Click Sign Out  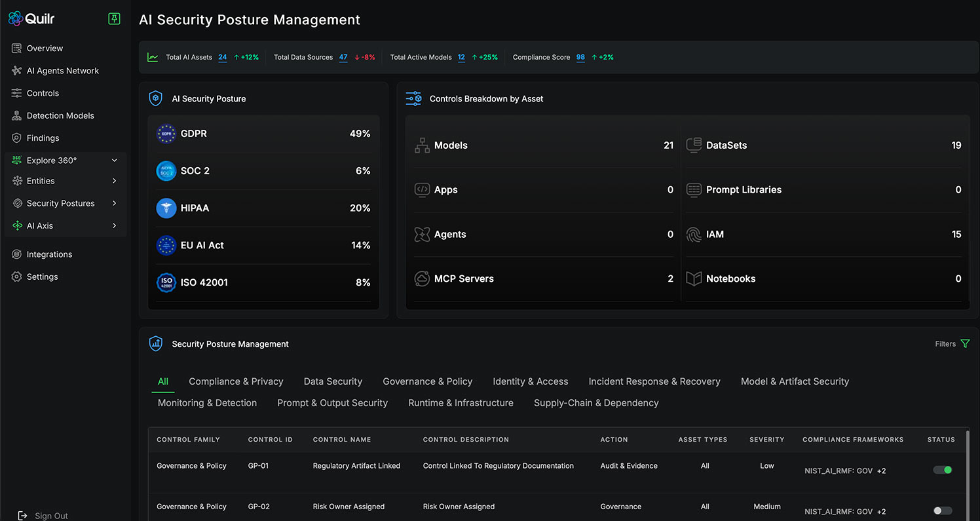pos(51,516)
